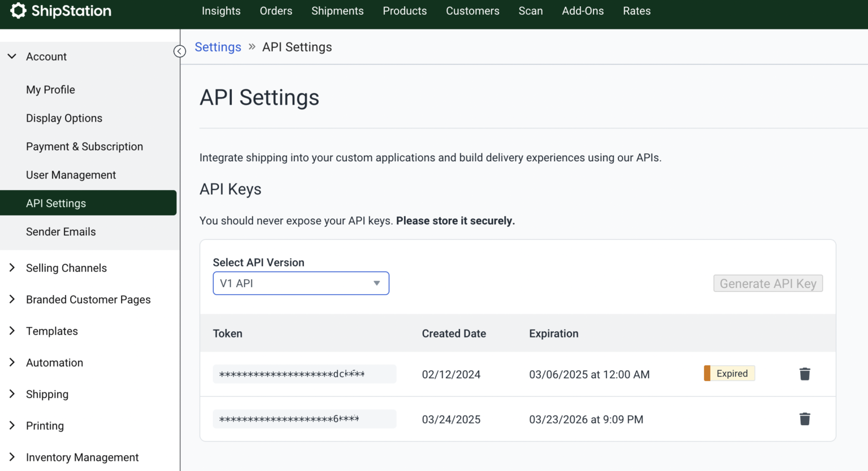Follow the Settings breadcrumb link
This screenshot has height=471, width=868.
[x=218, y=47]
